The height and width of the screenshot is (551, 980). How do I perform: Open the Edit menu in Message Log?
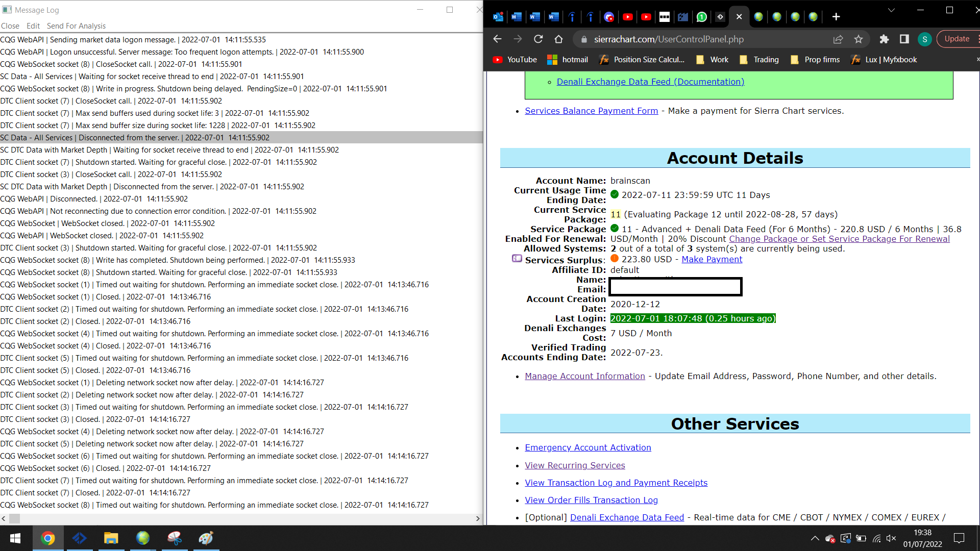coord(33,26)
